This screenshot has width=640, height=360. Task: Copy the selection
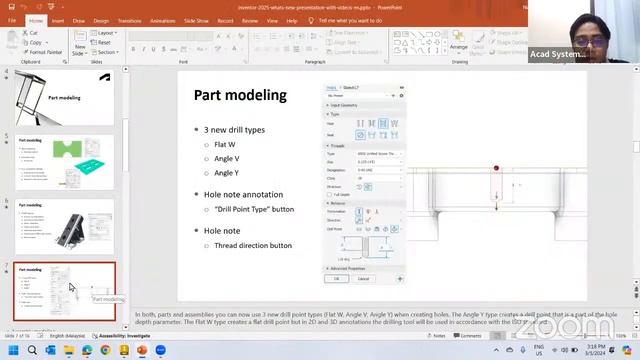[32, 42]
